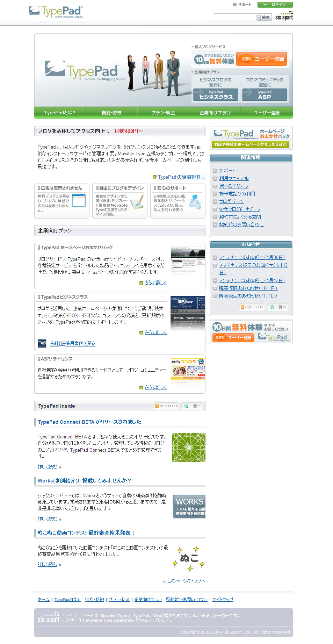Open メンテナンスのお知らせ(1月13日) notice

[x=252, y=280]
